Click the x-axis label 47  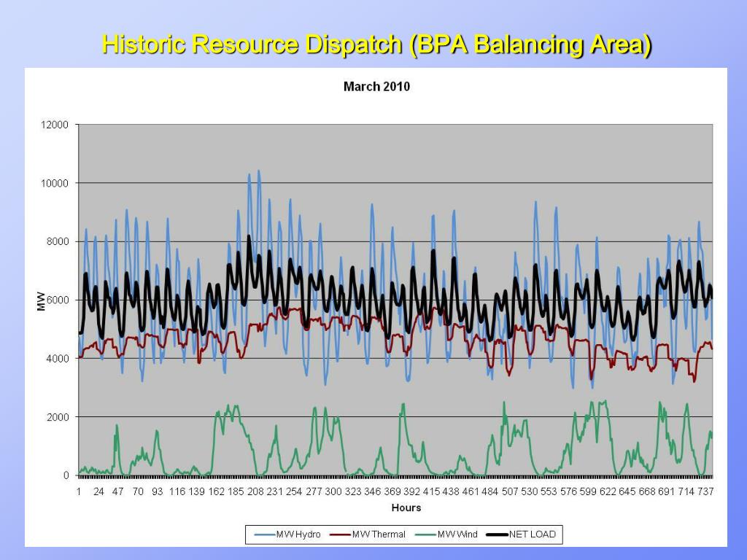click(x=118, y=491)
